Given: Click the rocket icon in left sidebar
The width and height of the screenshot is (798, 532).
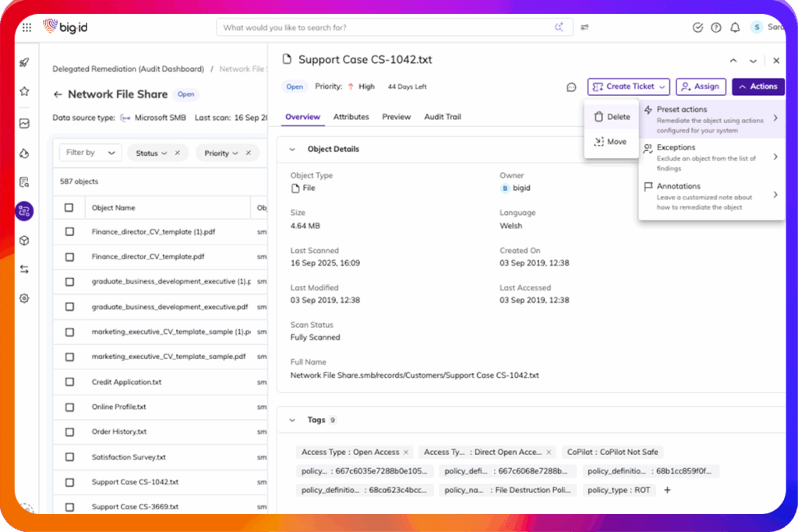Looking at the screenshot, I should (x=24, y=63).
